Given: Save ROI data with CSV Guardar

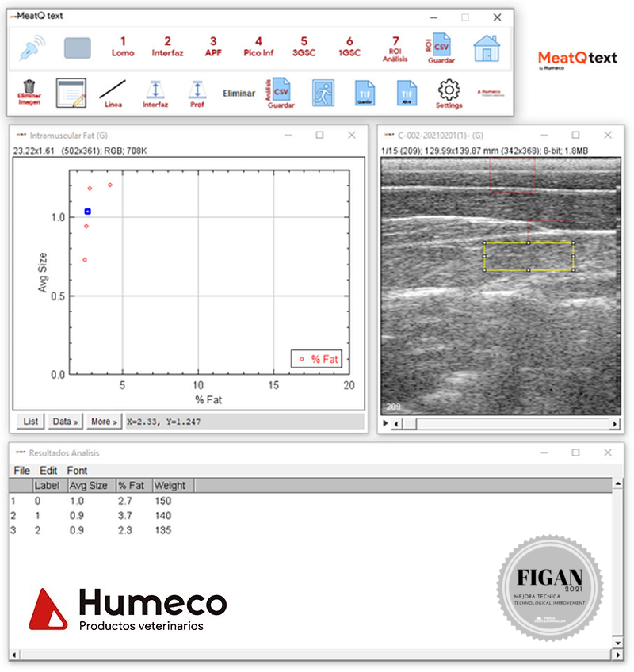Looking at the screenshot, I should point(441,48).
